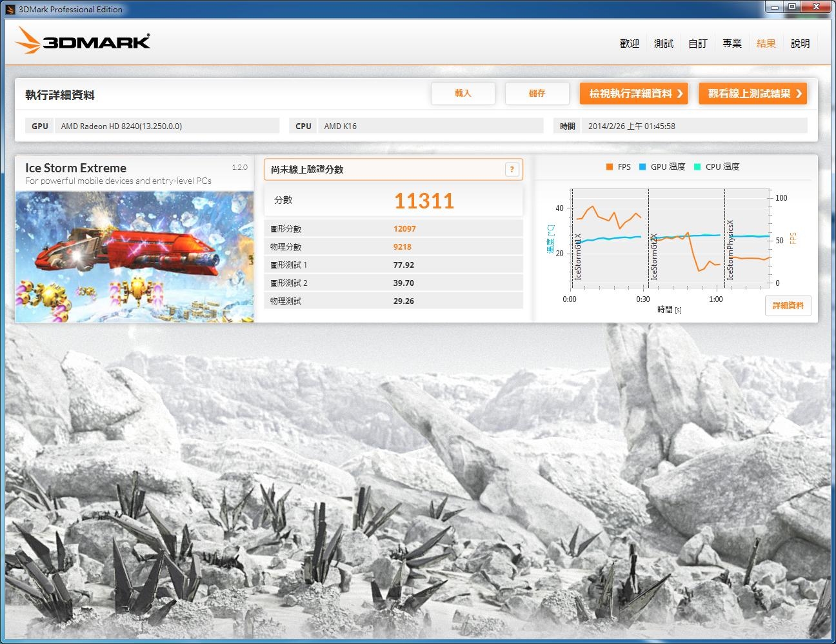This screenshot has width=836, height=644.
Task: Click the GPU field AMD Radeon HD 8240
Action: [167, 126]
